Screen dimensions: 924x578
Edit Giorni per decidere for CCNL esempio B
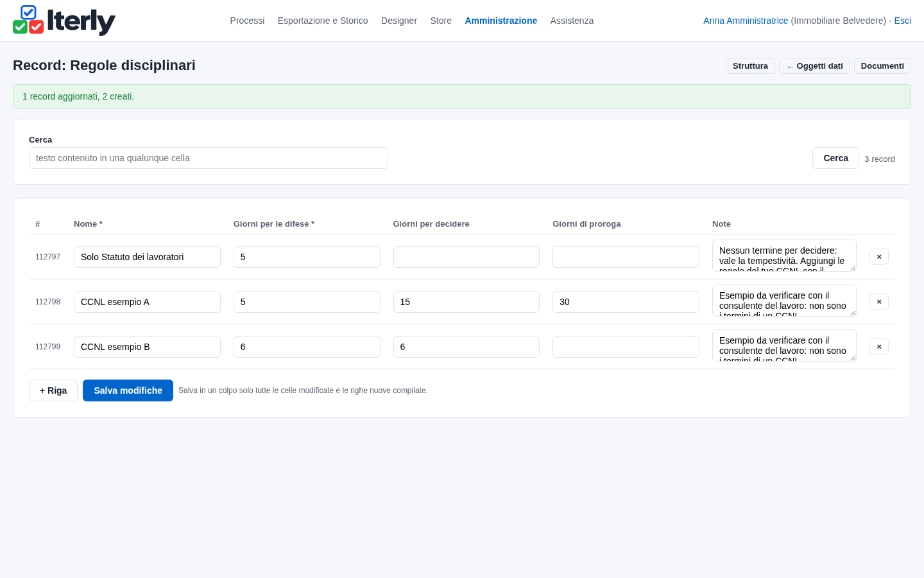click(466, 347)
